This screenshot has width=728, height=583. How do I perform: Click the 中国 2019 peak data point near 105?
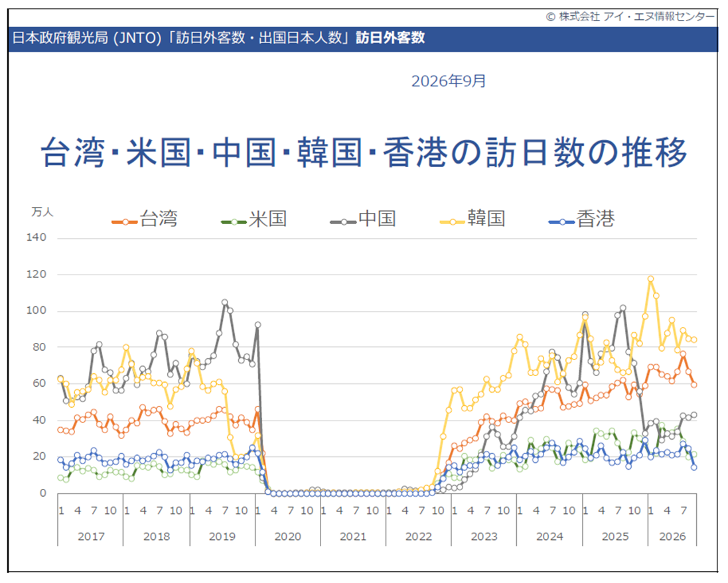click(x=225, y=302)
